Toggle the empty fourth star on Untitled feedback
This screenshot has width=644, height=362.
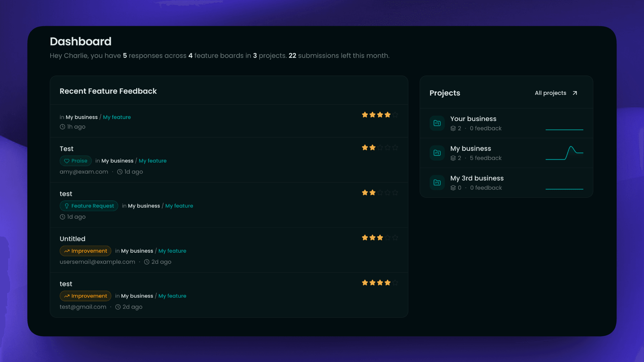coord(388,238)
